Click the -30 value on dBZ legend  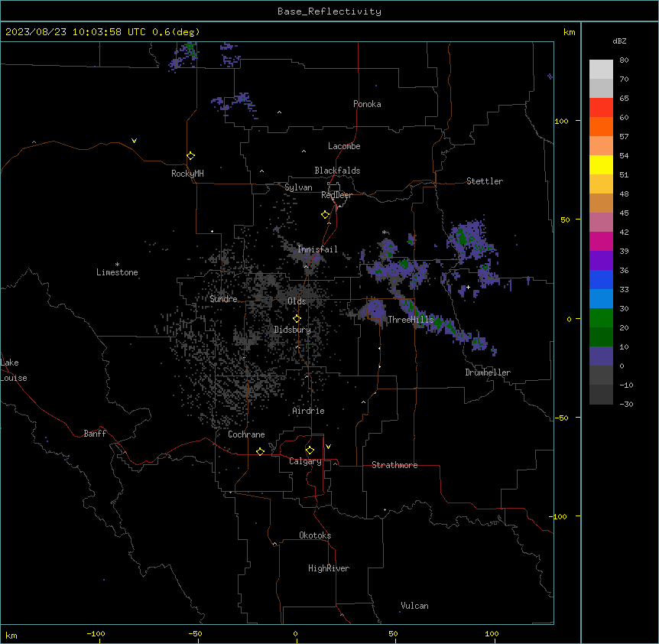point(626,404)
